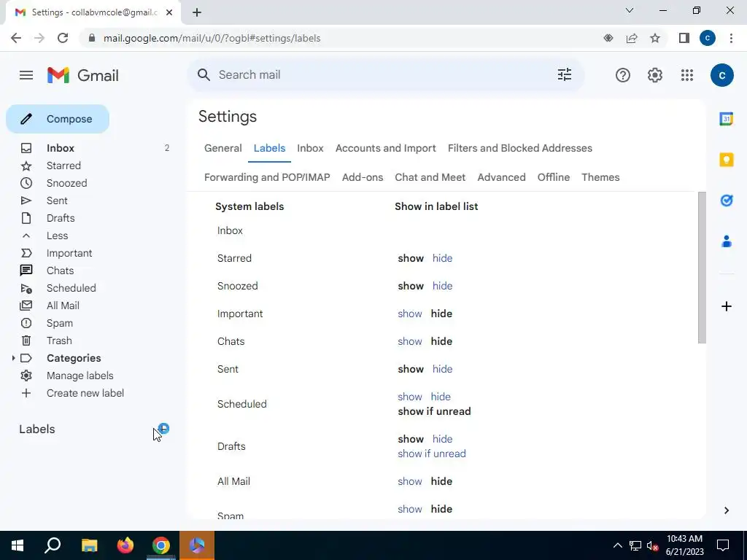Viewport: 747px width, 560px height.
Task: Show the Chats label
Action: pyautogui.click(x=410, y=341)
